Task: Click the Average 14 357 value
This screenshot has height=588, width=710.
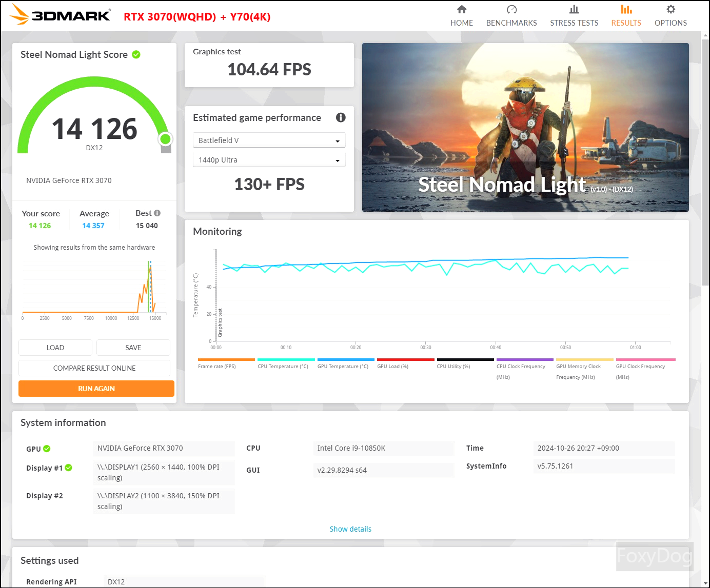Action: click(x=93, y=226)
